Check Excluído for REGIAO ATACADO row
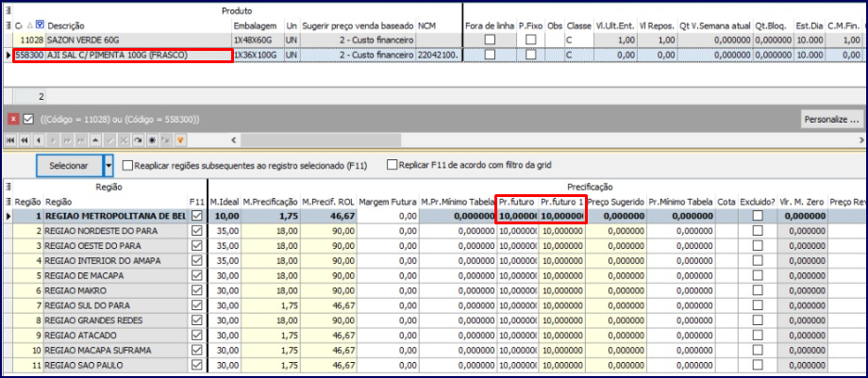Viewport: 868px width, 378px height. click(x=758, y=336)
